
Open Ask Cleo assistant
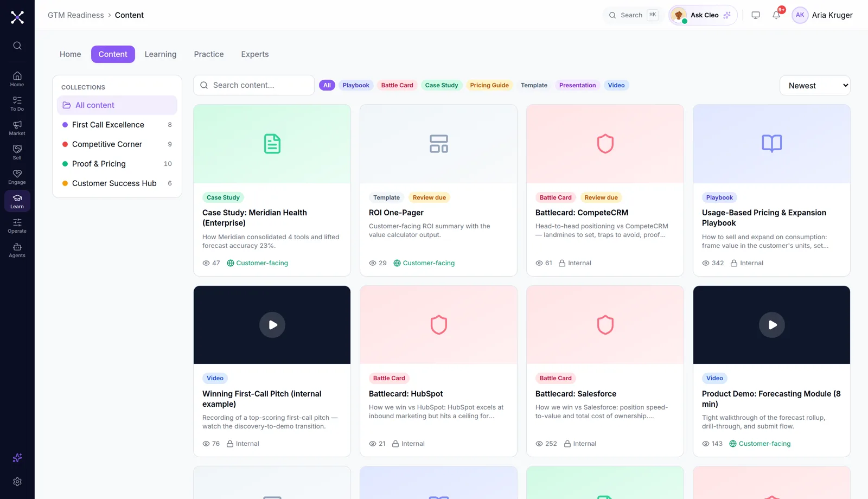coord(703,15)
